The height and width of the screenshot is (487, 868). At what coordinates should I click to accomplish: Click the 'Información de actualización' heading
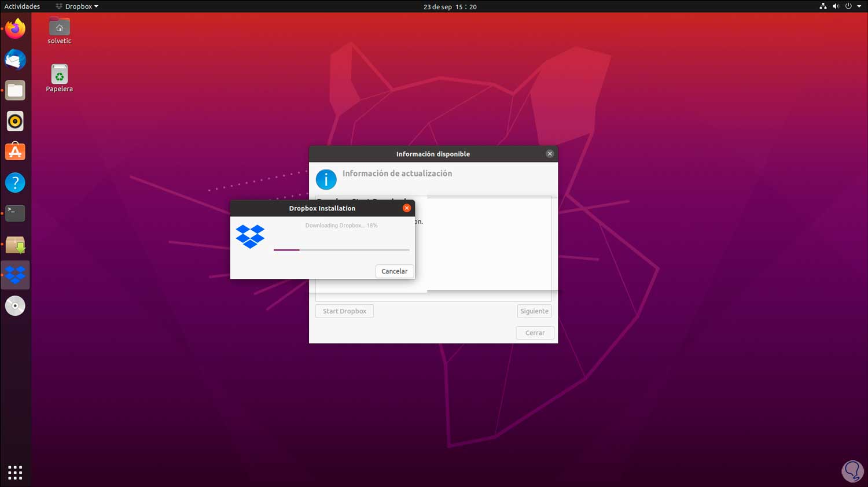tap(397, 174)
